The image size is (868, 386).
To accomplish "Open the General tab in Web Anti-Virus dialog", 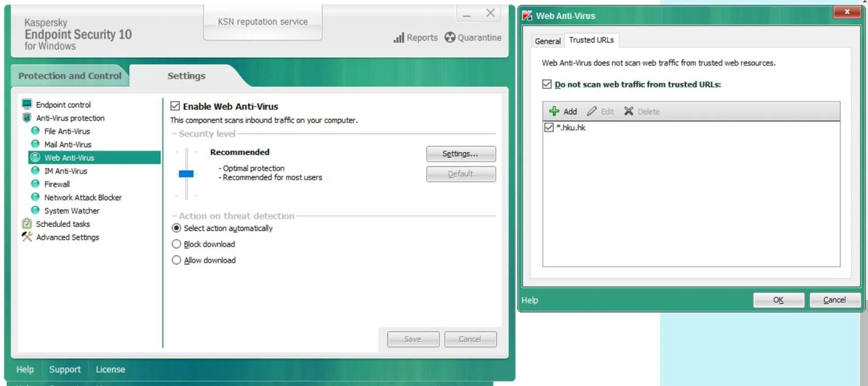I will point(547,41).
